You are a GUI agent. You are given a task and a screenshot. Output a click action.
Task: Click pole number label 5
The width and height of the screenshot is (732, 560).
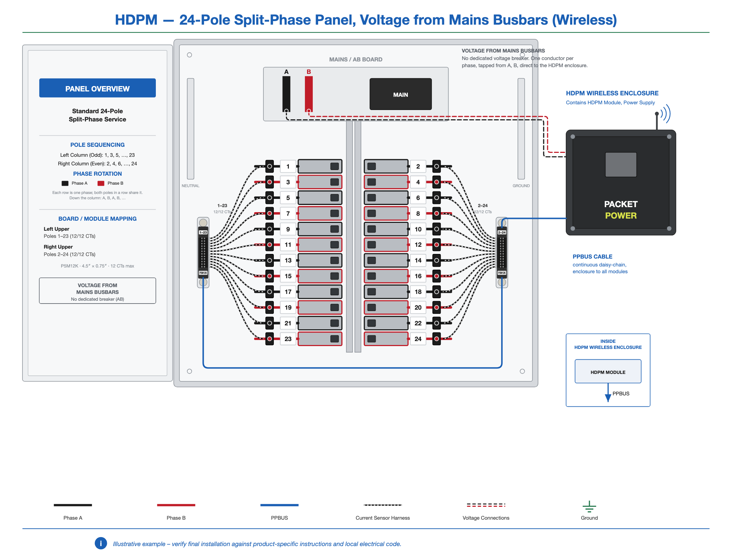[x=288, y=198]
